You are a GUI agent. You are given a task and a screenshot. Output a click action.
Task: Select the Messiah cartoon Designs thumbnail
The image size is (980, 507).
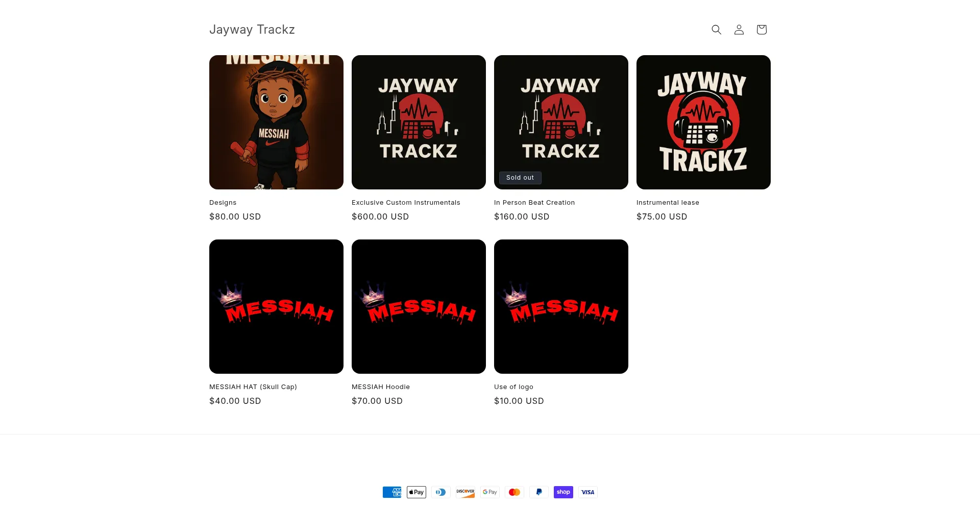tap(276, 122)
